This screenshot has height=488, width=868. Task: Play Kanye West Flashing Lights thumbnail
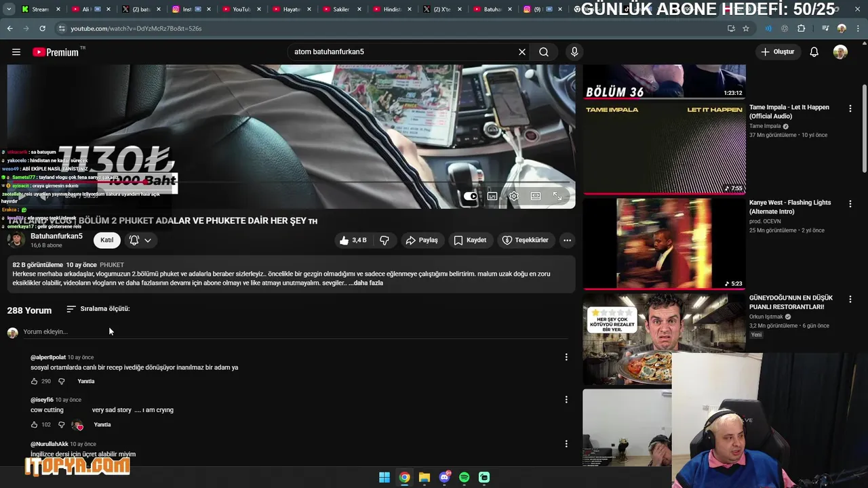click(665, 244)
